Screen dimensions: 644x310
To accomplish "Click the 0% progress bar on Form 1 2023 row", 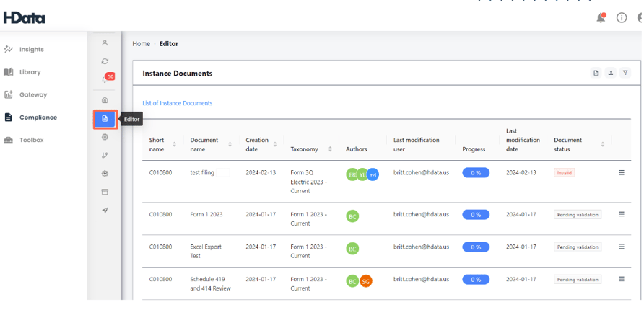I will coord(476,214).
